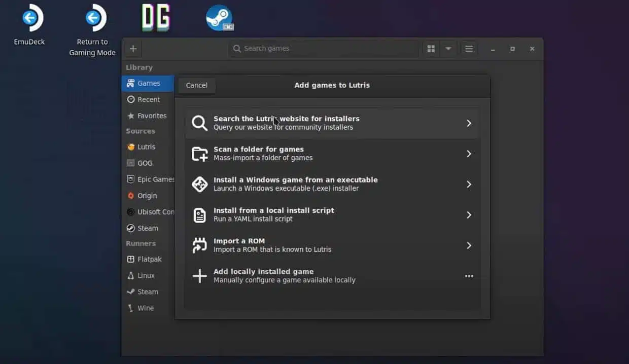This screenshot has height=364, width=629.
Task: Maximize the Lutris window
Action: tap(512, 49)
